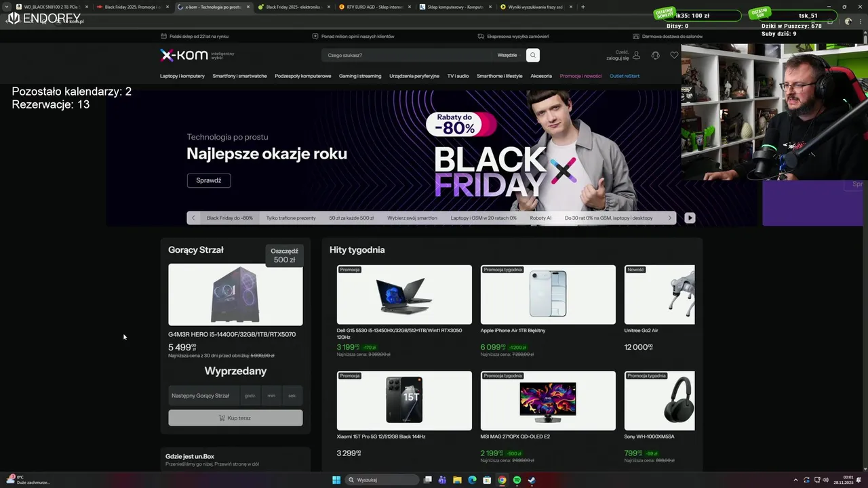Open Apple iPhone Air 1TB Błękitny link
The image size is (868, 488).
point(513,331)
